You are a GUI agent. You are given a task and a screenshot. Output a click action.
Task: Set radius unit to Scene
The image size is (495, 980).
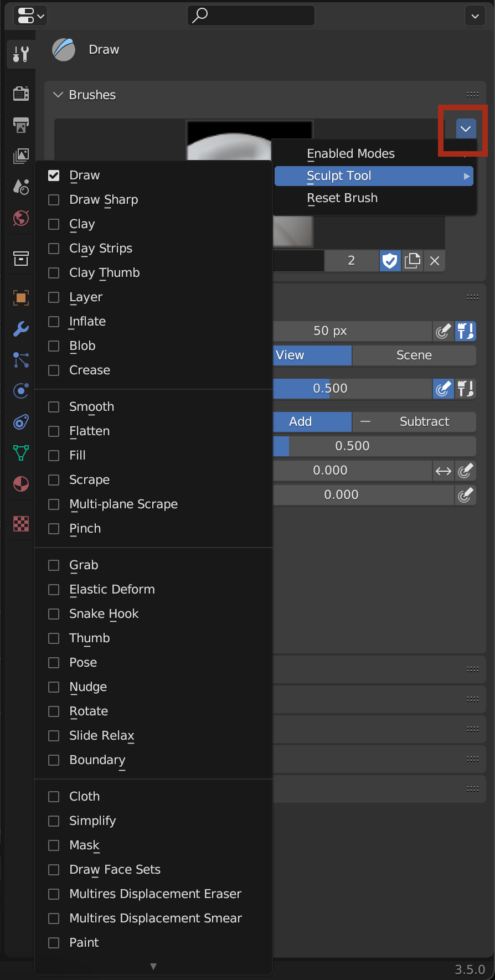(414, 355)
